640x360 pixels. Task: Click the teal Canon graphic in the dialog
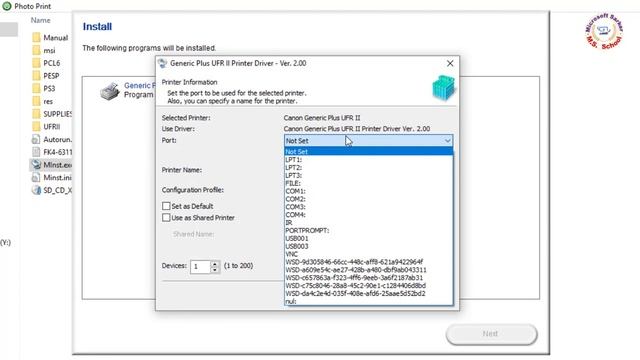tap(443, 88)
